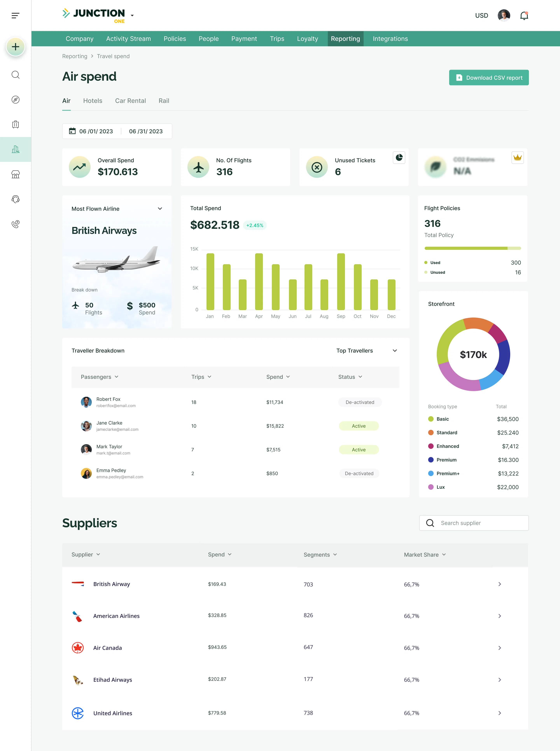Image resolution: width=560 pixels, height=751 pixels.
Task: Open the Top Travellers dropdown
Action: 395,351
